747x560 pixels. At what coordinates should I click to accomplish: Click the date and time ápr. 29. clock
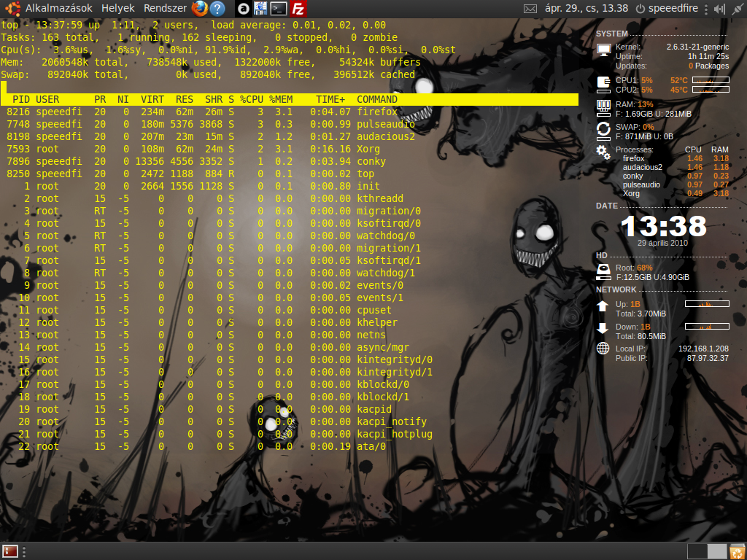pos(586,8)
